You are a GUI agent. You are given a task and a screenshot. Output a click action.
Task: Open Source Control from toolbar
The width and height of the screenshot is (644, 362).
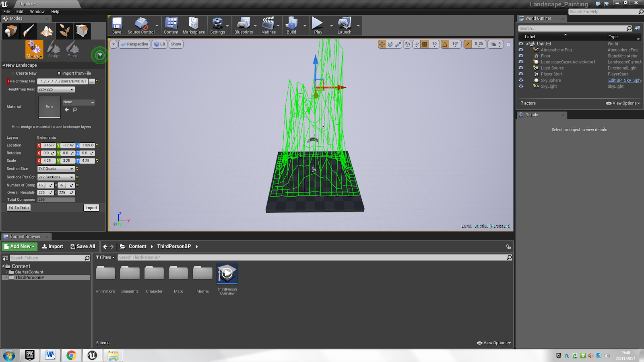141,26
